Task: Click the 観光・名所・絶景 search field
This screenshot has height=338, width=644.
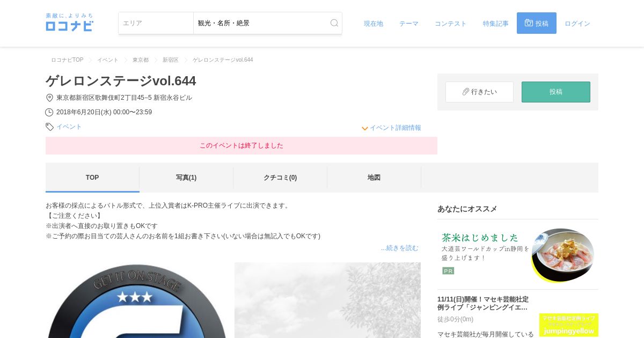Action: (x=268, y=23)
